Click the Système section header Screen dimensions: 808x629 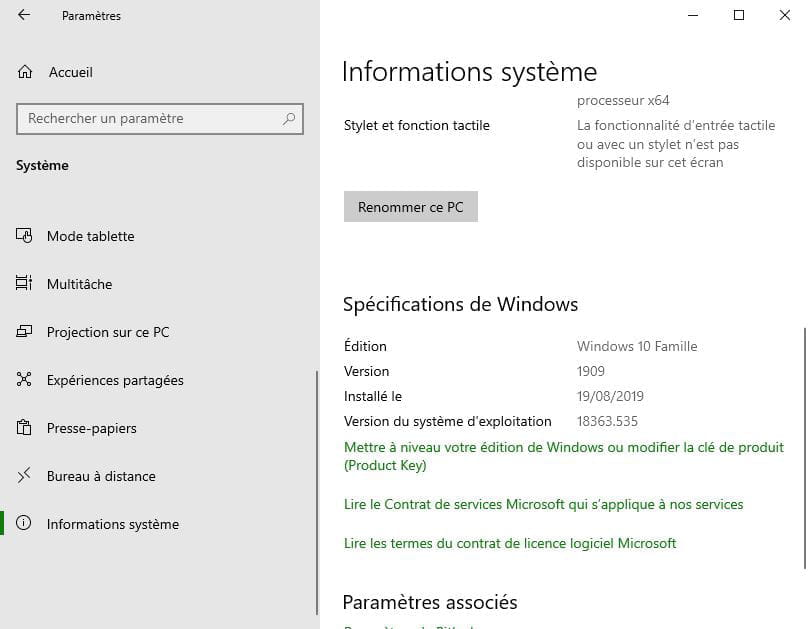pos(42,165)
